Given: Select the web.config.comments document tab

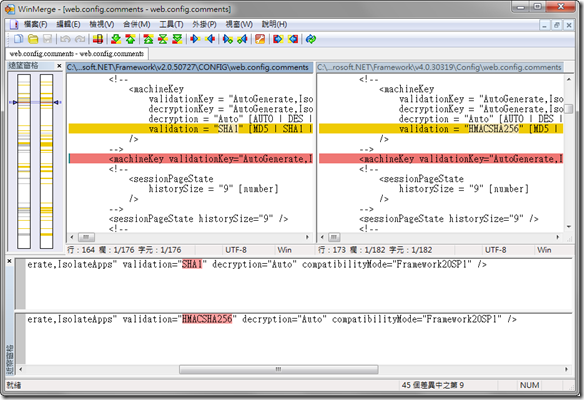Looking at the screenshot, I should click(77, 54).
